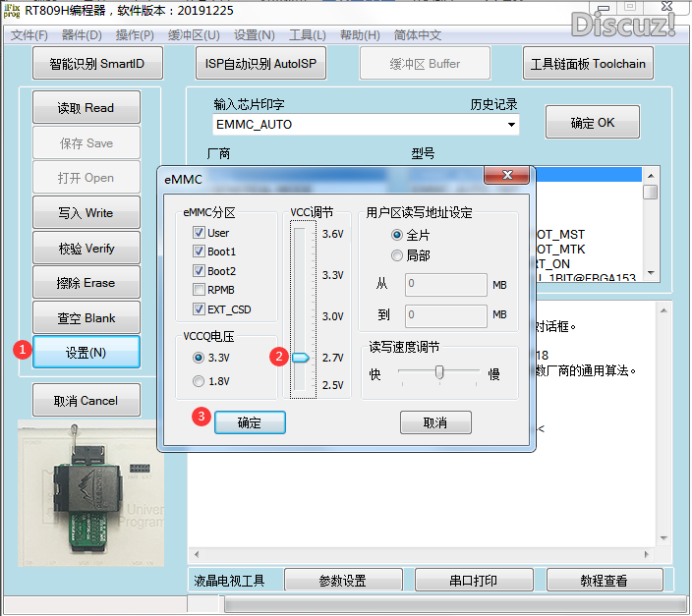Toggle the User partition checkbox
The width and height of the screenshot is (692, 616).
point(199,233)
